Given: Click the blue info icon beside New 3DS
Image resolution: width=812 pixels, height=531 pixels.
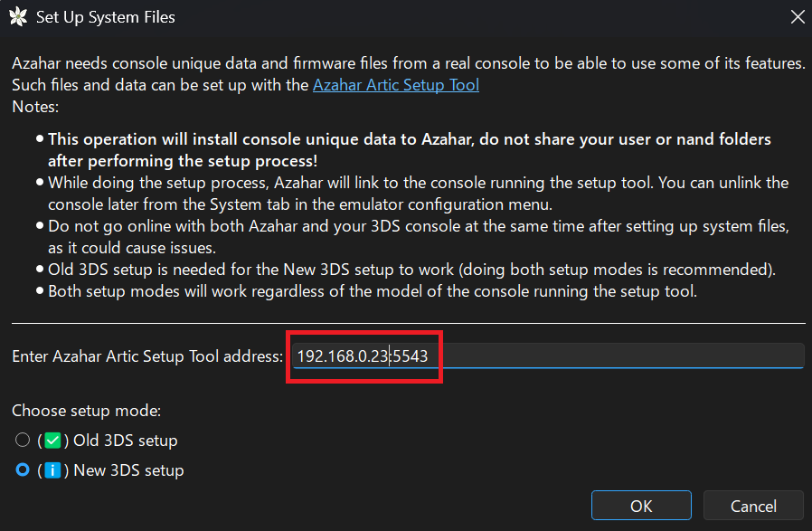Looking at the screenshot, I should click(52, 470).
